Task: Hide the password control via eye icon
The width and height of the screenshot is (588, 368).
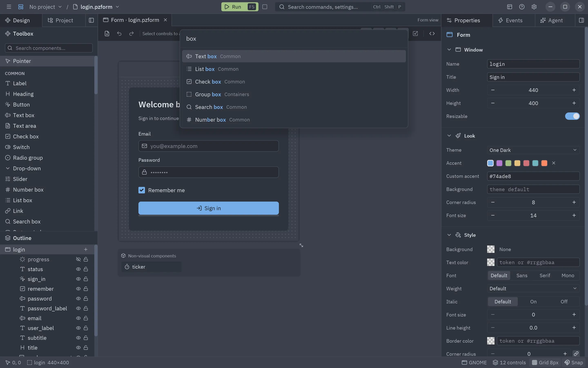Action: click(78, 299)
